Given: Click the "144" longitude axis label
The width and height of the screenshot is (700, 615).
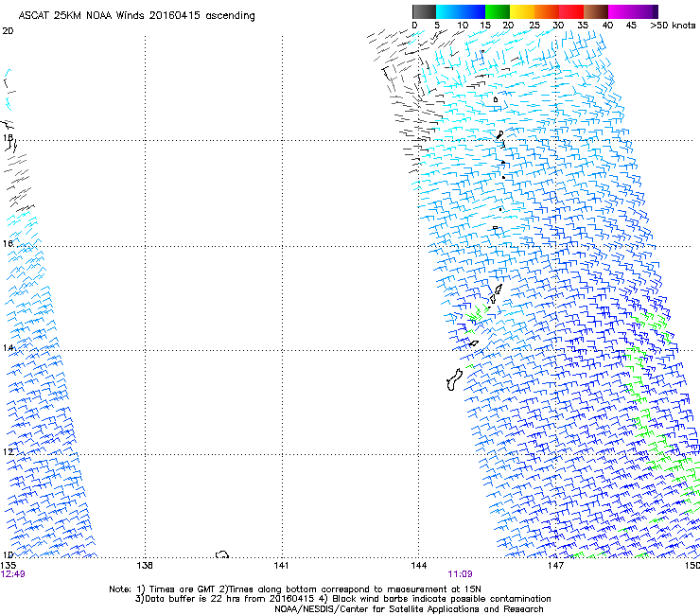Looking at the screenshot, I should click(x=418, y=566).
